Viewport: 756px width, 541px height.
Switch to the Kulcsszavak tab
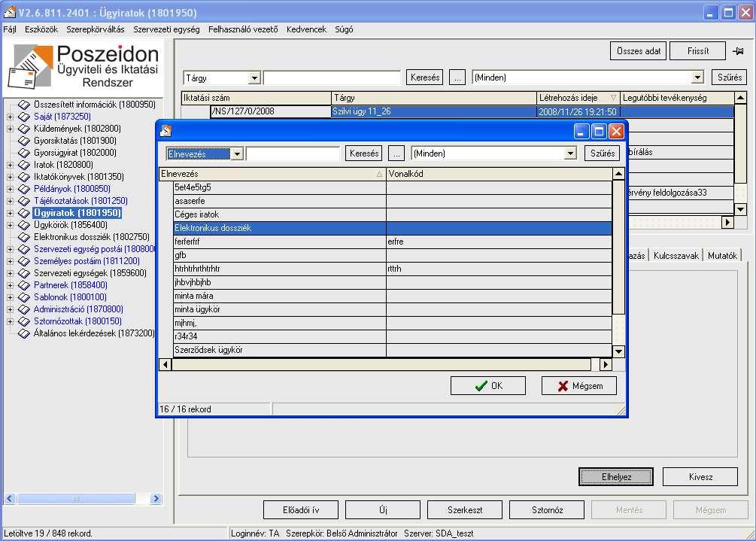pos(676,256)
